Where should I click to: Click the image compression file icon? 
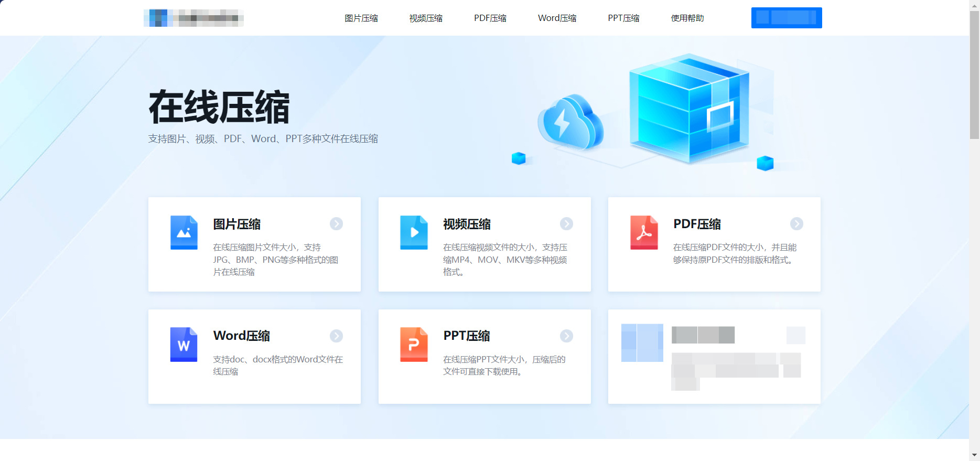click(x=184, y=232)
